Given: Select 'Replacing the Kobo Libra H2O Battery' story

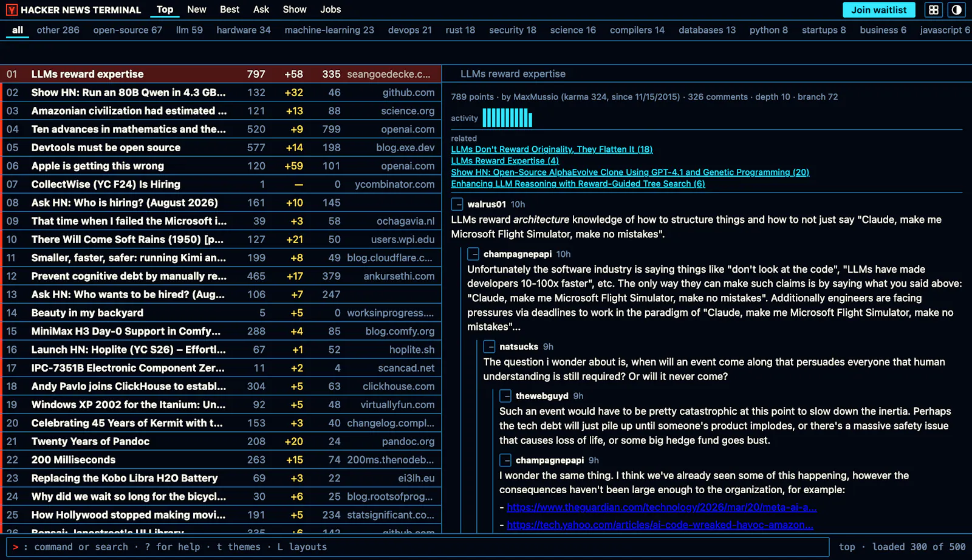Looking at the screenshot, I should click(x=222, y=478).
